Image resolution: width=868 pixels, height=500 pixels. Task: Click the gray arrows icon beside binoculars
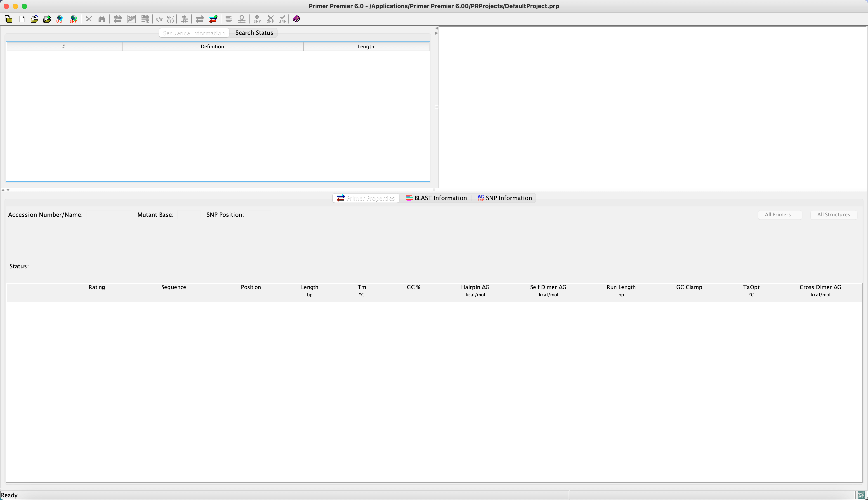(118, 19)
